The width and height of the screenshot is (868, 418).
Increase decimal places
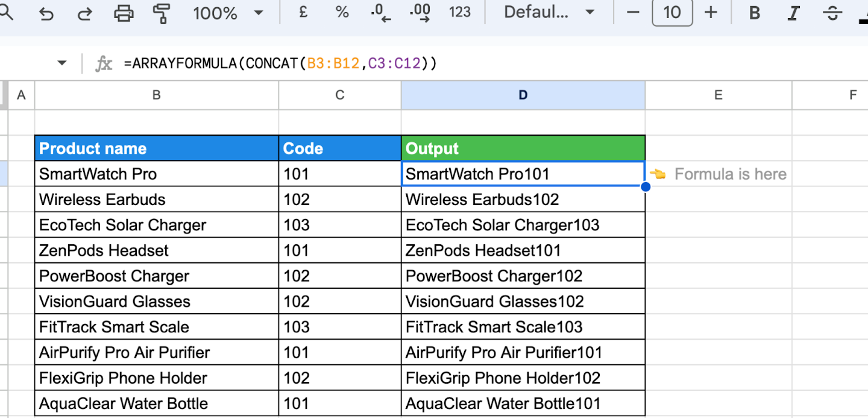[x=420, y=13]
